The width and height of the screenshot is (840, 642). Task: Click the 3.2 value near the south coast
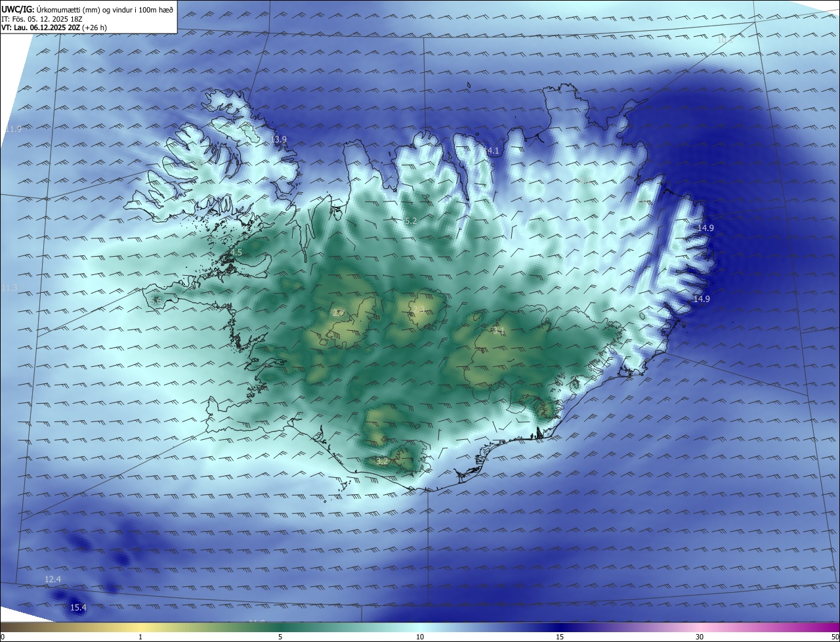[382, 461]
